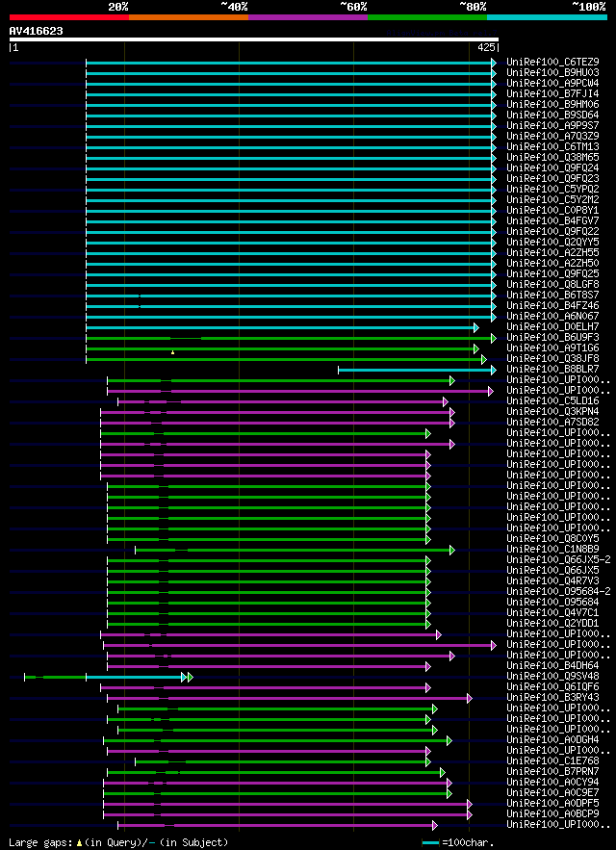
Task: Click the UniRef100_Q9FQ25 hit name
Action: click(x=552, y=273)
